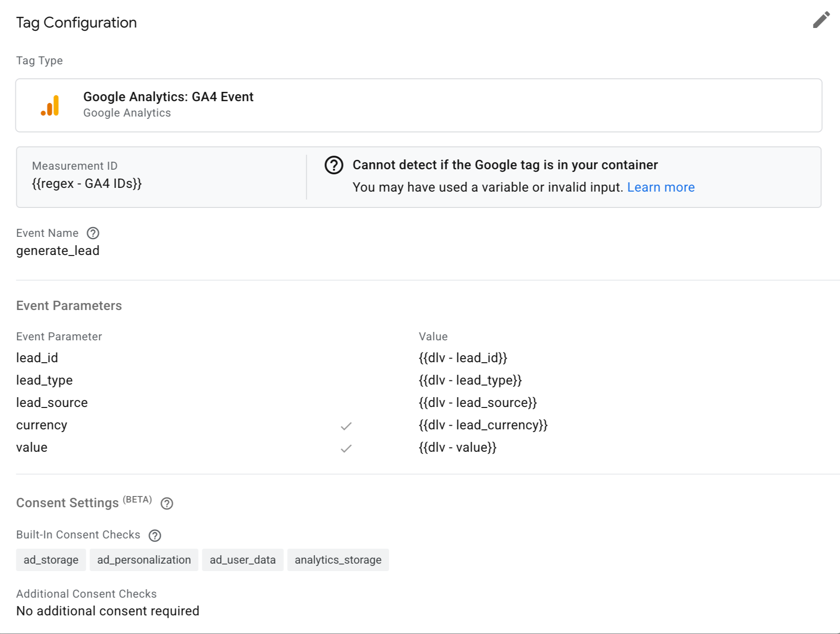Click the pencil edit icon for Tag Configuration
The image size is (840, 634).
[821, 20]
